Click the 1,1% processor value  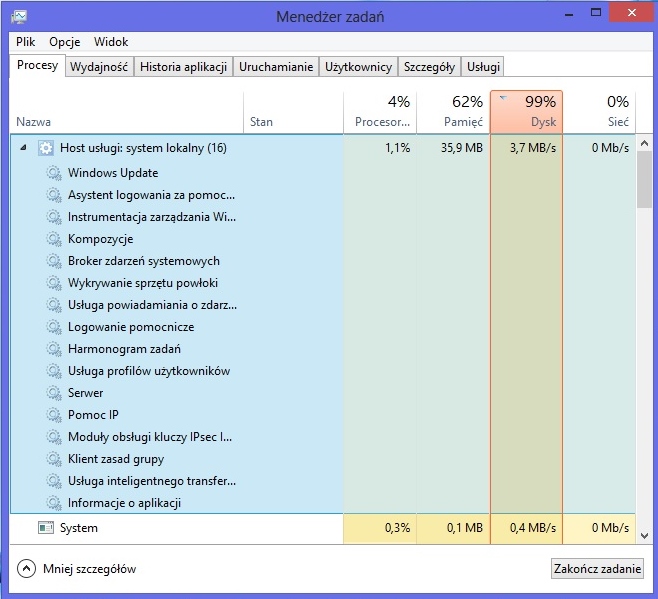(397, 148)
